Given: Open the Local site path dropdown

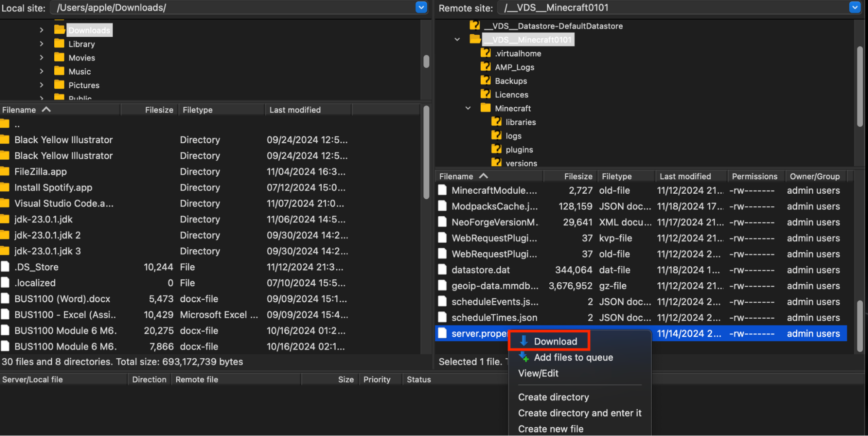Looking at the screenshot, I should (420, 7).
